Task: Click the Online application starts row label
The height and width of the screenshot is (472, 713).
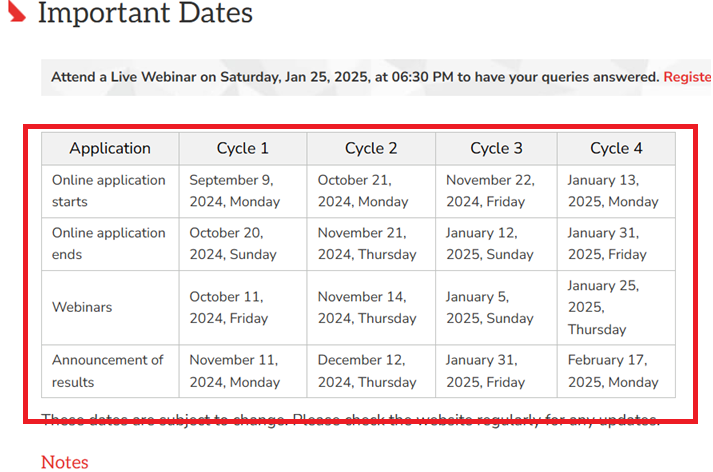Action: point(109,191)
